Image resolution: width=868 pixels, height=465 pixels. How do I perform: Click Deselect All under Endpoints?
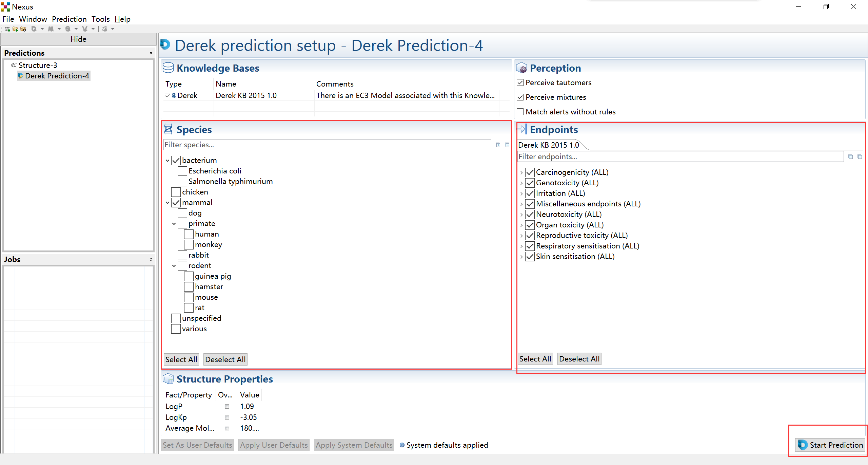[579, 359]
